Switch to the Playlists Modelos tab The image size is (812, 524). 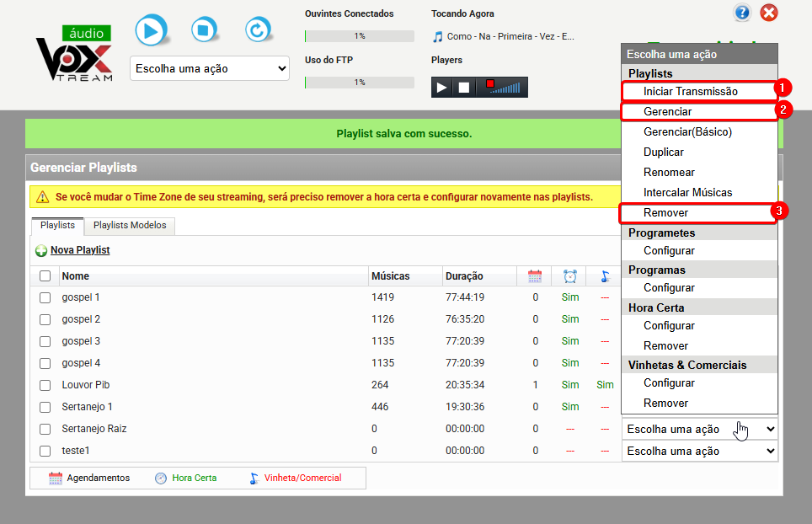(130, 226)
